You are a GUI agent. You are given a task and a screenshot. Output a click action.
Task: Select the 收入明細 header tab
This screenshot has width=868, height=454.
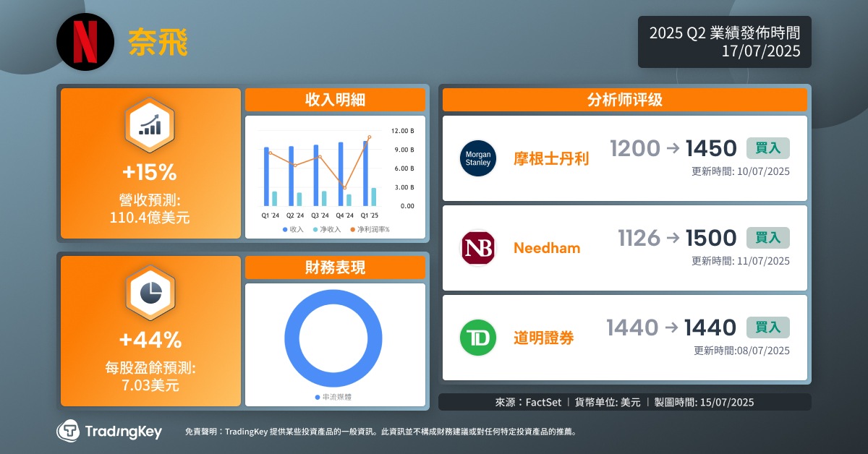click(335, 100)
